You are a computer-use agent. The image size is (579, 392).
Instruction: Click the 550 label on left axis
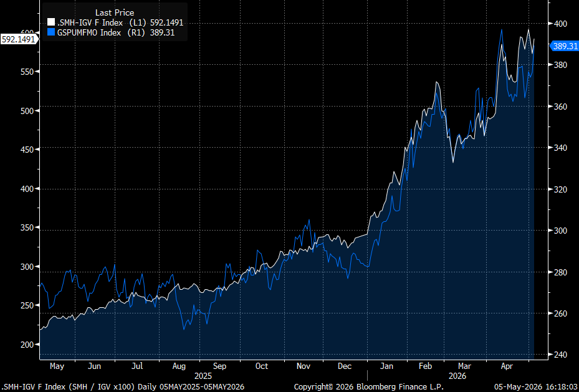tap(27, 71)
